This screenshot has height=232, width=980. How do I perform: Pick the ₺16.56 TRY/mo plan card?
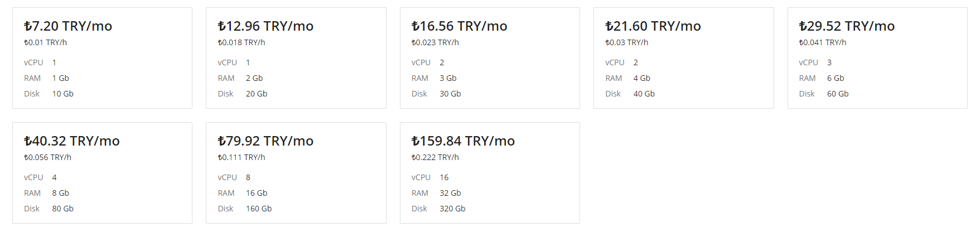pyautogui.click(x=490, y=58)
